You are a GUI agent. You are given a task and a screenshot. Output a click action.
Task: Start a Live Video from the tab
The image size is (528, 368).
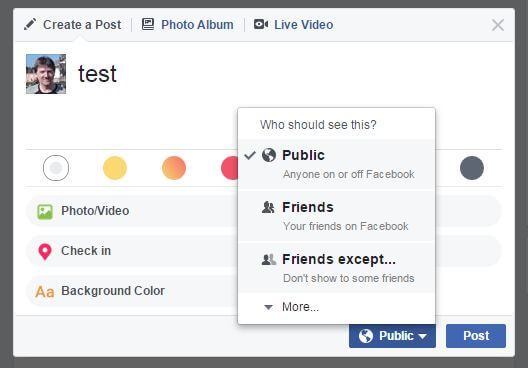click(294, 25)
